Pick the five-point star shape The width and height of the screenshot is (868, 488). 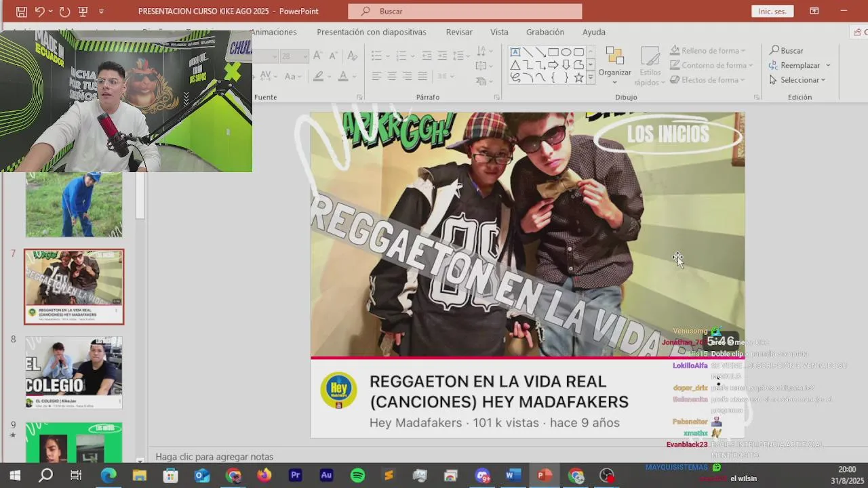[x=578, y=77]
